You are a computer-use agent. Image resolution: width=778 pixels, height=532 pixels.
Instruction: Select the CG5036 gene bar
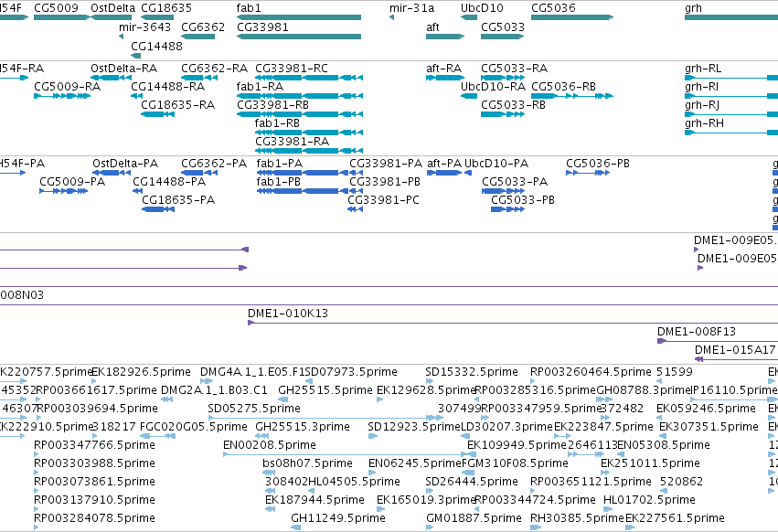coord(572,17)
